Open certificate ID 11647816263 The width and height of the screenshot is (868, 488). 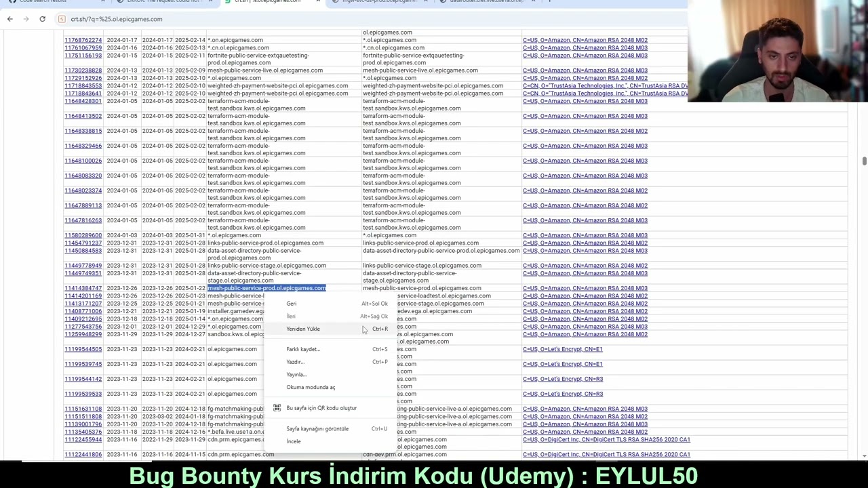tap(83, 220)
